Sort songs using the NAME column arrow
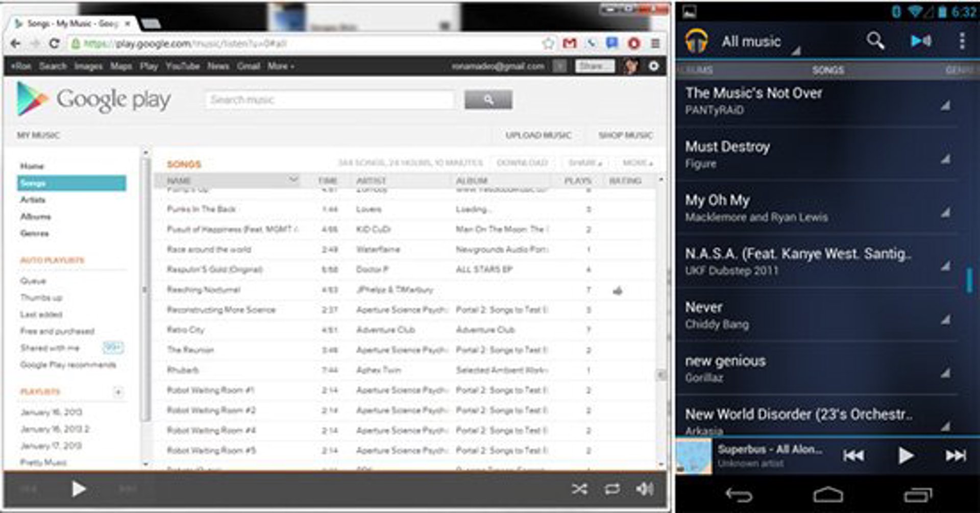 [x=293, y=179]
